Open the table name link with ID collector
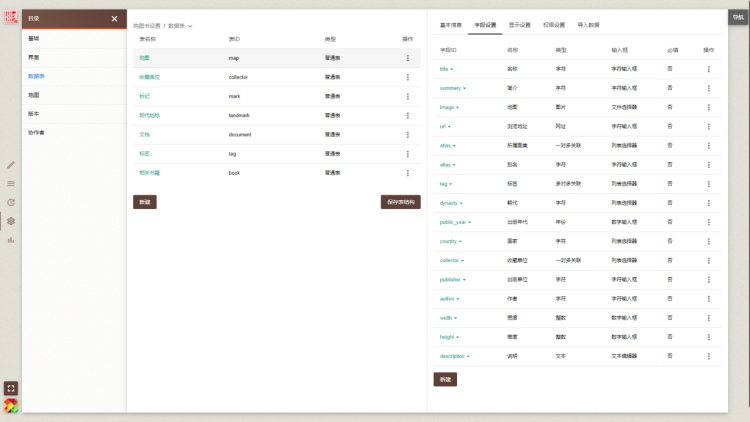The image size is (750, 422). click(149, 77)
